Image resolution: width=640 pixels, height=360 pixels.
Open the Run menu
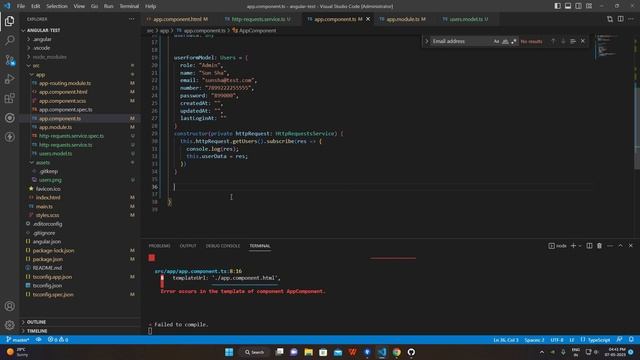click(x=108, y=6)
